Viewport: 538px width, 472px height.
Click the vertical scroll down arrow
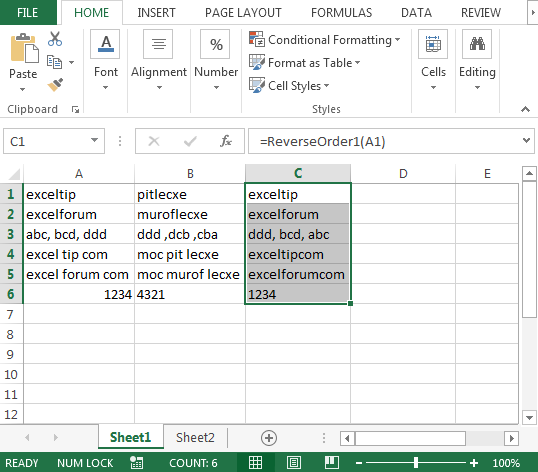click(529, 417)
